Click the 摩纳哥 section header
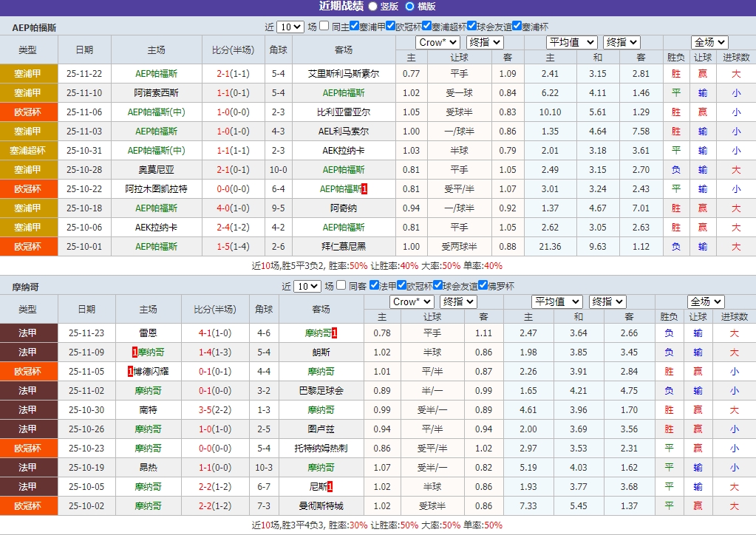Image resolution: width=756 pixels, height=535 pixels. (26, 286)
